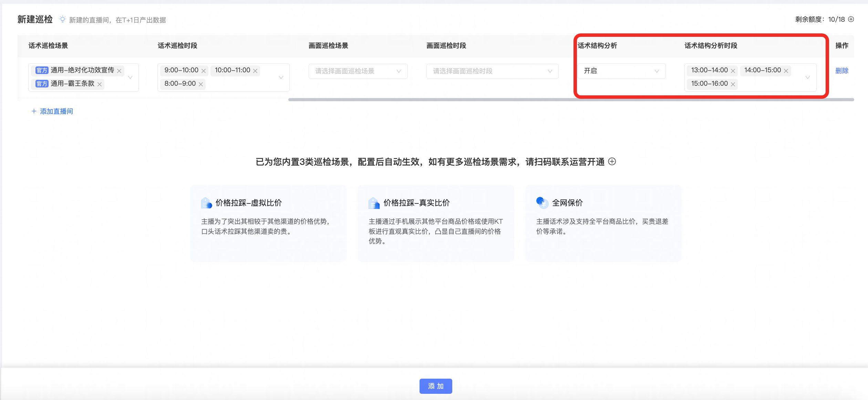Screen dimensions: 868x400
Task: Open the 话术结构分析 开启 dropdown
Action: point(621,71)
